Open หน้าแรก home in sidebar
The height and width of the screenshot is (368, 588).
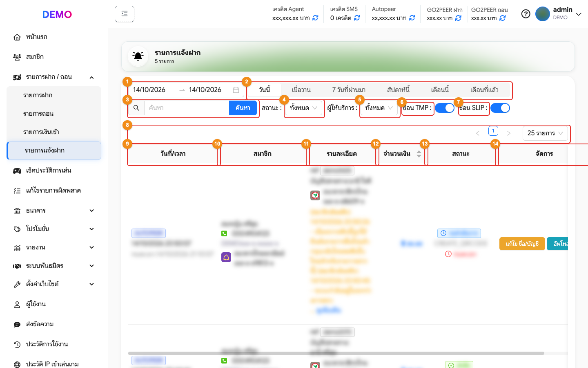pyautogui.click(x=54, y=37)
